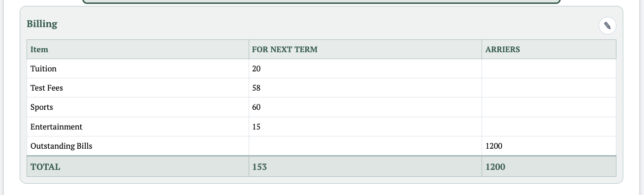Click the ARRIERS column header
The width and height of the screenshot is (644, 195).
[x=503, y=49]
